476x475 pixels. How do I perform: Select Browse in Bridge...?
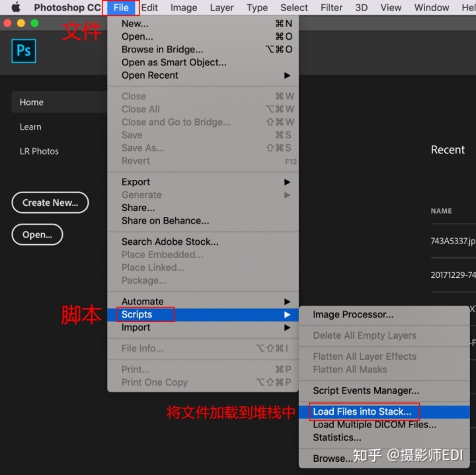point(203,49)
